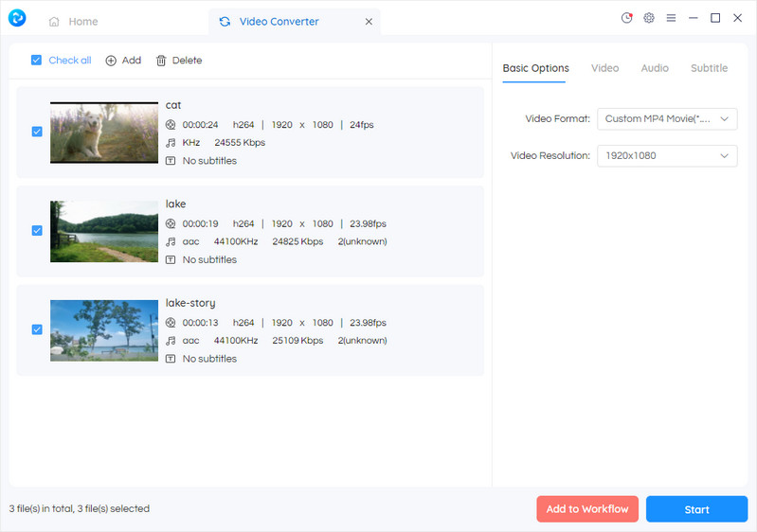The image size is (757, 532).
Task: Maximize the application window
Action: pos(715,18)
